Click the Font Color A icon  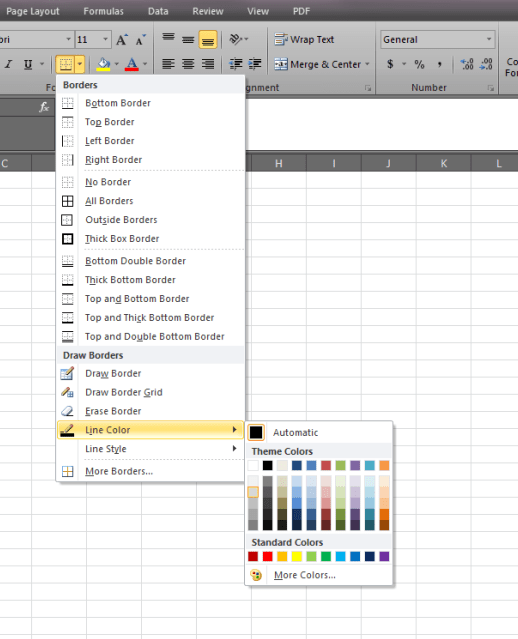(x=131, y=64)
